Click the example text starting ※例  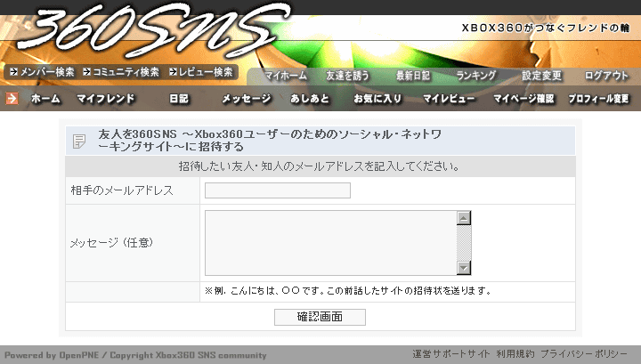click(x=348, y=291)
